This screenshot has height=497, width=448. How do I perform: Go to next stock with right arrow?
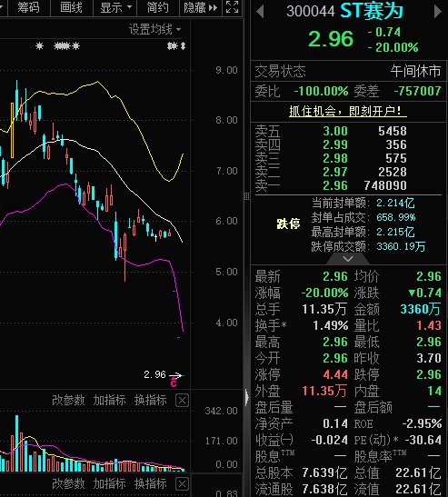437,12
